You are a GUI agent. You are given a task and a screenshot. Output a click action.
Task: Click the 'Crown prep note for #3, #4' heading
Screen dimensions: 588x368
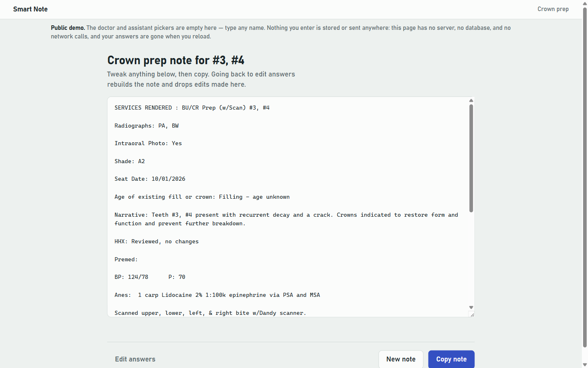pos(176,60)
